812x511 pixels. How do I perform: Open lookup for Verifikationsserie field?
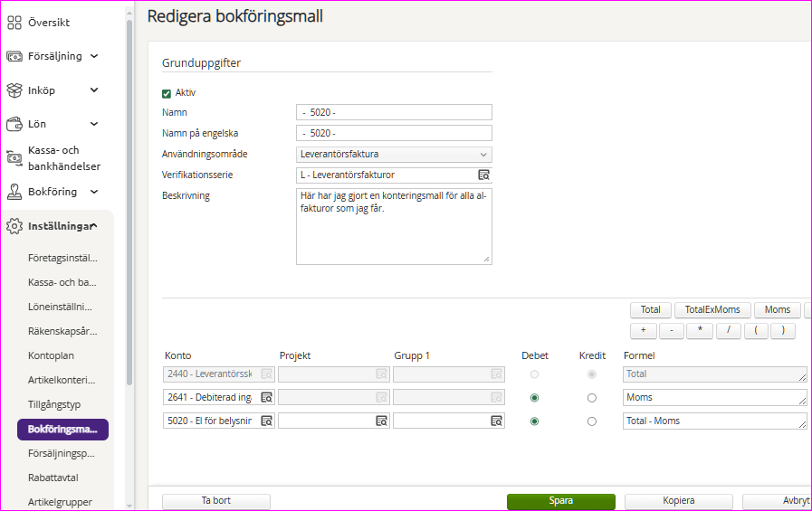click(483, 175)
